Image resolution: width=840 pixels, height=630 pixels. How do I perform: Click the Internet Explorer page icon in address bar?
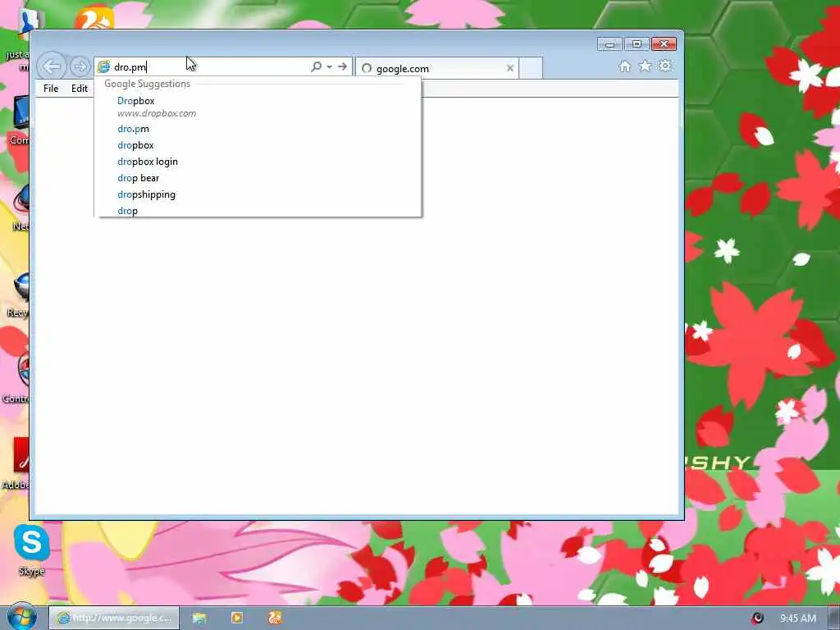[x=103, y=67]
